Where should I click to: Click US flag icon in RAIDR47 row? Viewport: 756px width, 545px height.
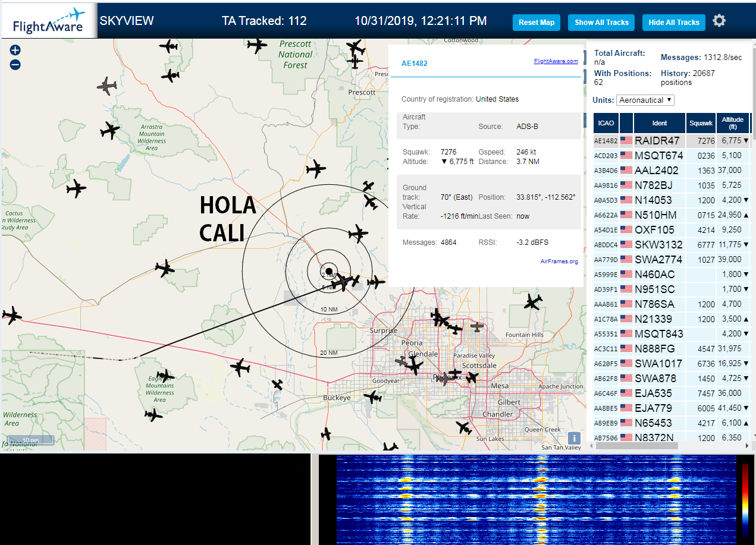(626, 141)
